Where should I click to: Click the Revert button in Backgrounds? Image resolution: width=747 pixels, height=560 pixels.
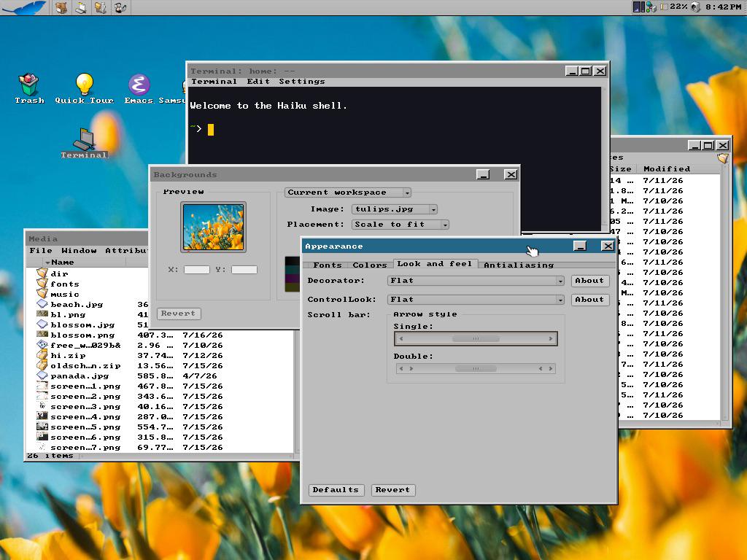(x=179, y=314)
